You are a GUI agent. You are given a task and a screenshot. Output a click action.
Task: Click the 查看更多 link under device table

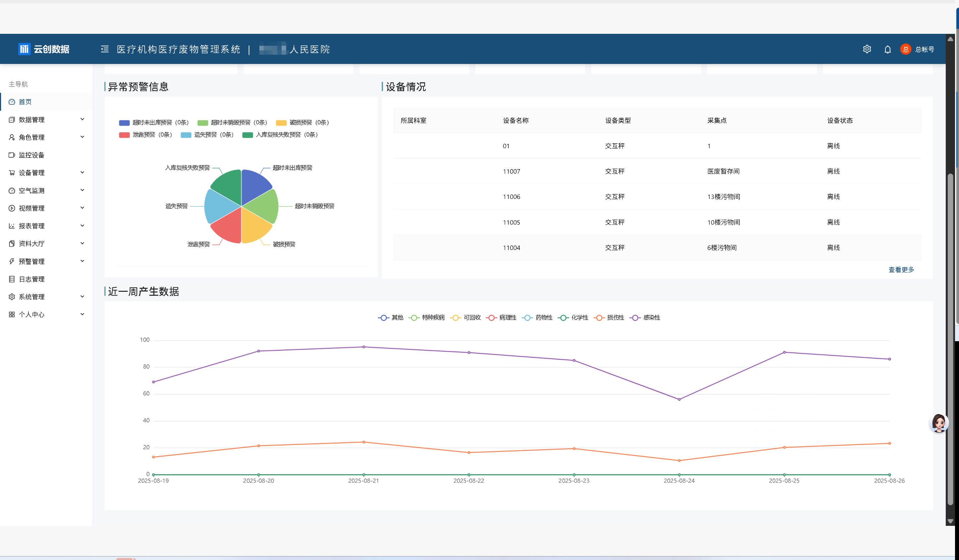coord(901,269)
